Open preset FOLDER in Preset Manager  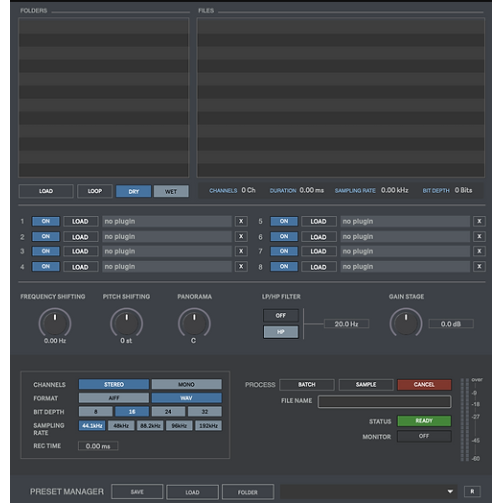(x=248, y=492)
